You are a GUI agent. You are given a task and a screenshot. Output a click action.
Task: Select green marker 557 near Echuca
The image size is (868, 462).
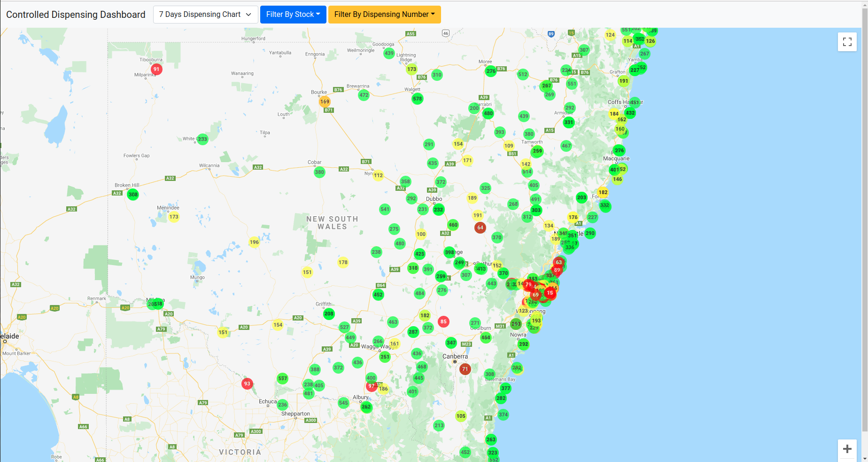point(282,378)
